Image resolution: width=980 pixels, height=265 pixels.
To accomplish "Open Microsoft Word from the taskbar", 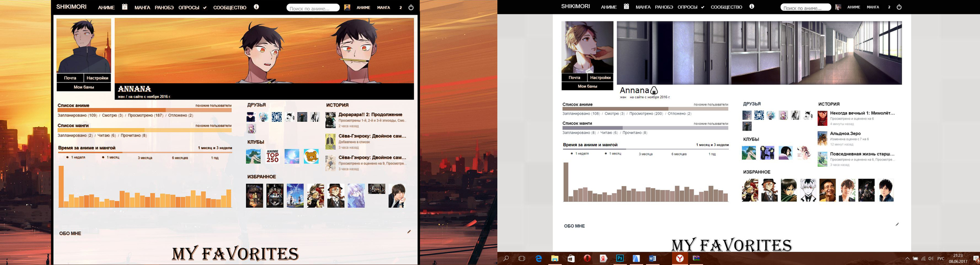I will click(x=652, y=258).
